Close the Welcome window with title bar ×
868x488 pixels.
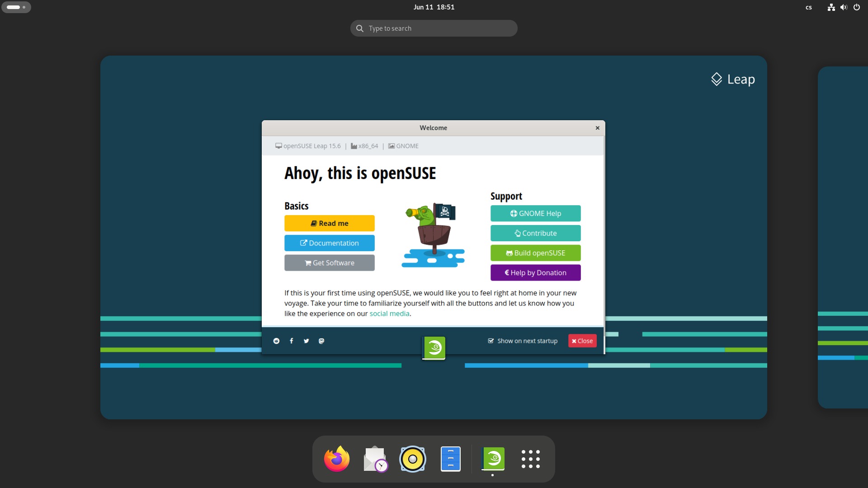598,128
